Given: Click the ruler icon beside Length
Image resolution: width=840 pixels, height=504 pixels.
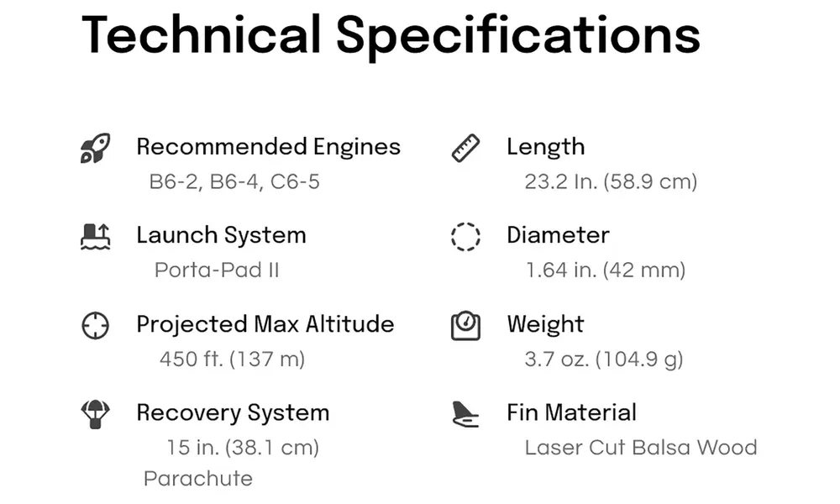Looking at the screenshot, I should click(x=465, y=148).
